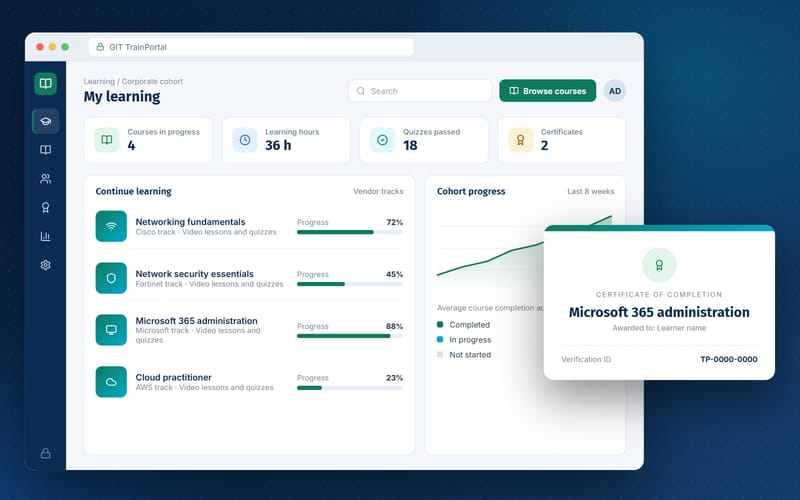Click the Cohort progress panel heading
This screenshot has width=800, height=500.
point(471,191)
